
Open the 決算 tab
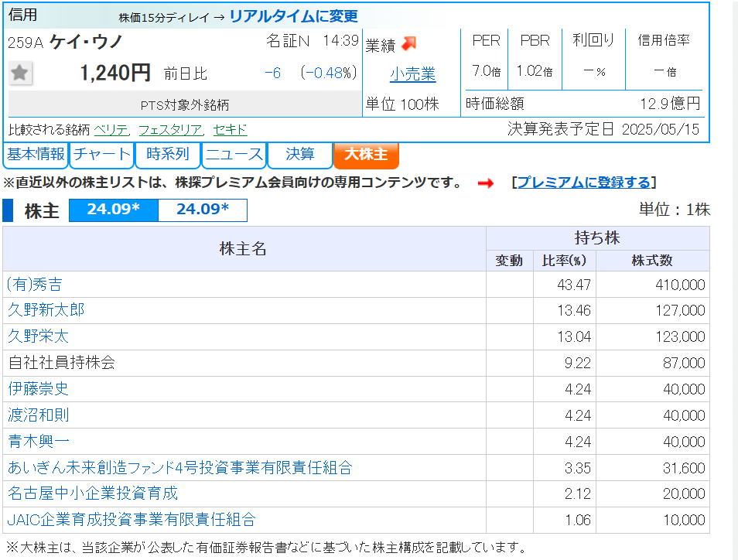pos(300,155)
